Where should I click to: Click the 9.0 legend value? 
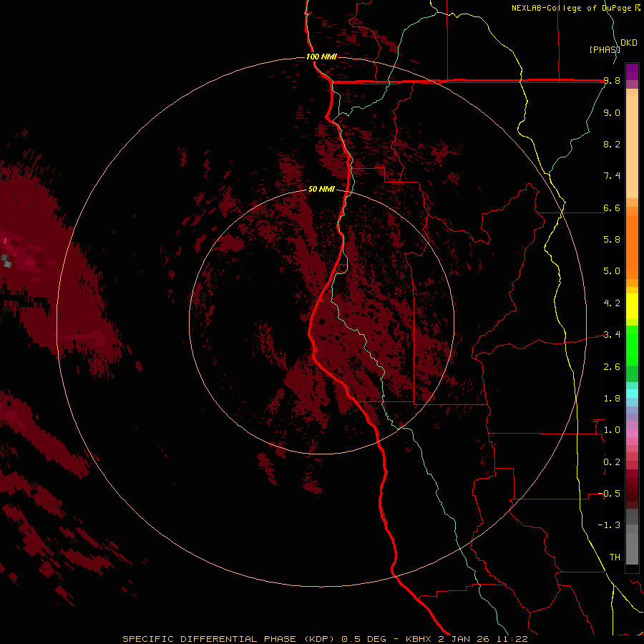point(612,112)
